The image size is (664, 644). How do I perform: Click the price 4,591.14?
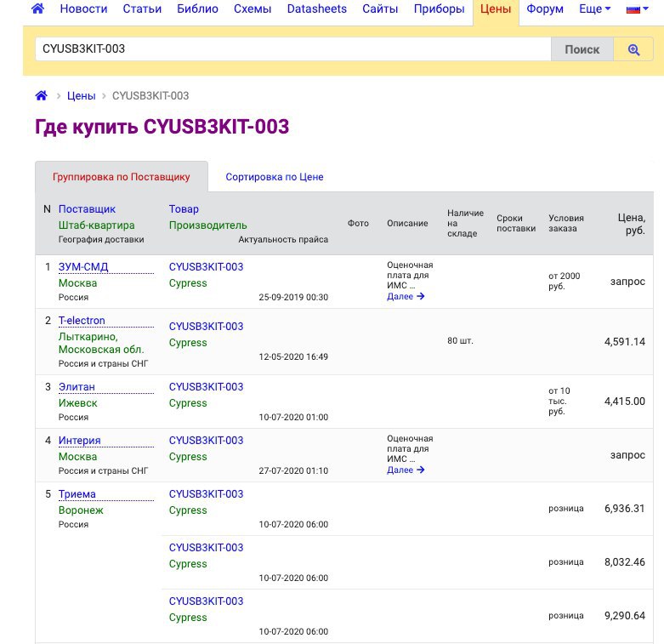click(625, 341)
